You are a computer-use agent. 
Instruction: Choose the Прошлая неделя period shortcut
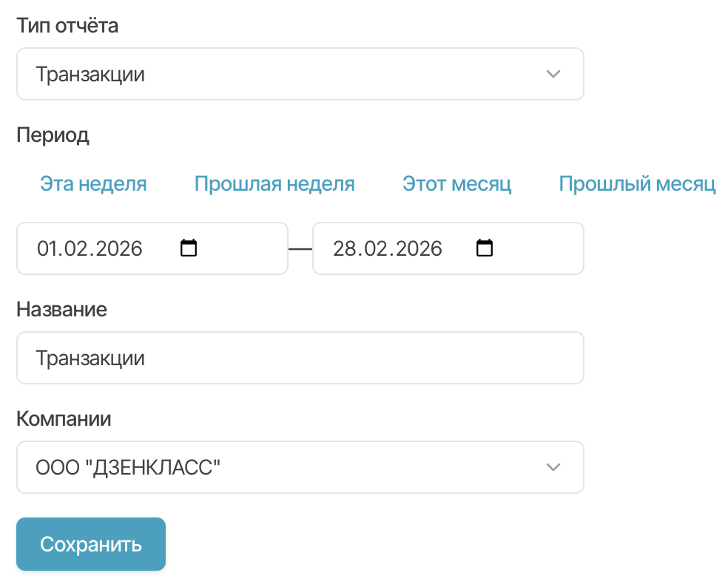pyautogui.click(x=274, y=183)
